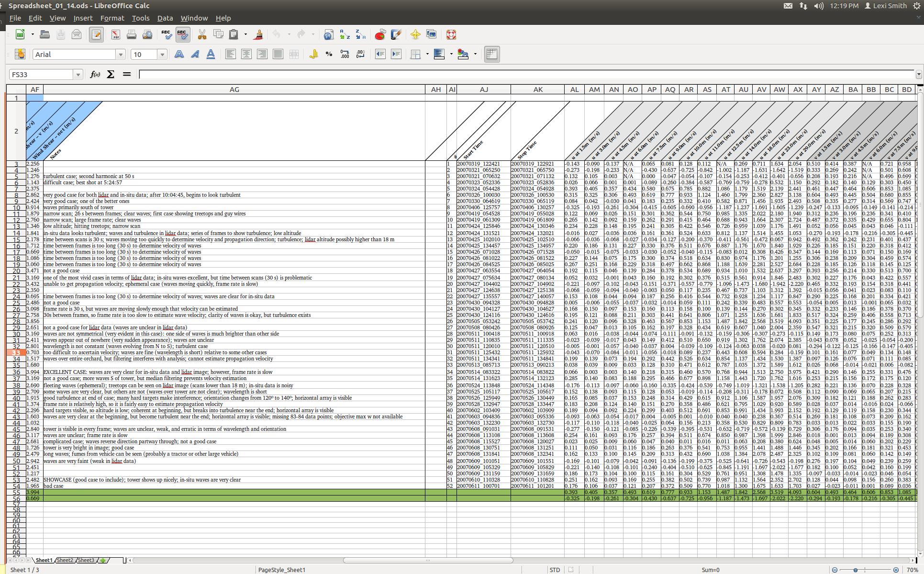The width and height of the screenshot is (924, 574).
Task: Open LibreOffice Help lifebuoy icon
Action: coord(451,34)
